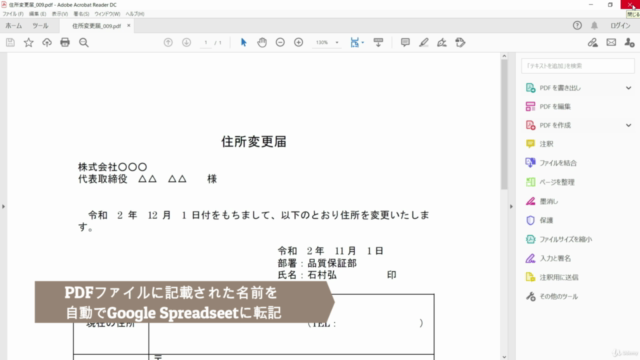Click the 氏名：石村弘 text
This screenshot has width=640, height=360.
pos(307,275)
